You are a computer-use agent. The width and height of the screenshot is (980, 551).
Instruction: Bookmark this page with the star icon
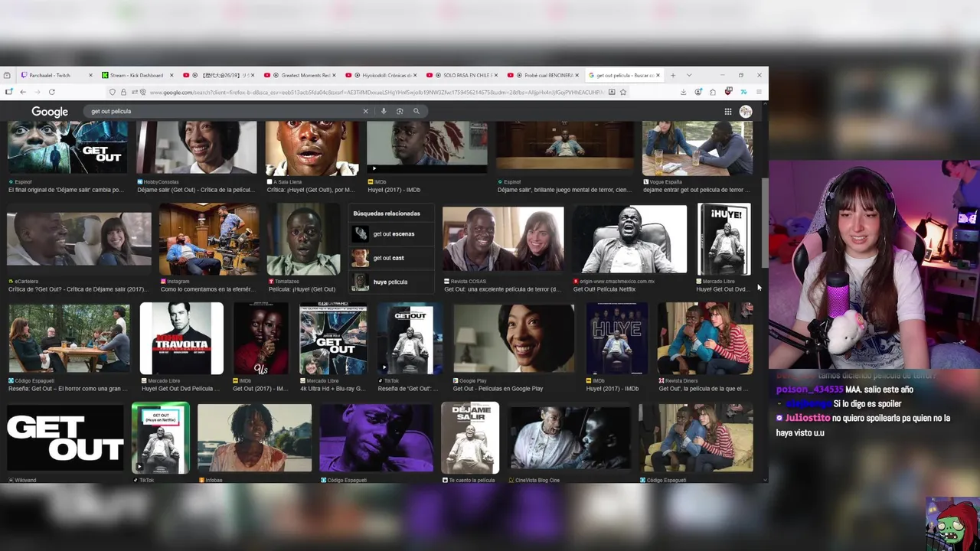coord(623,92)
